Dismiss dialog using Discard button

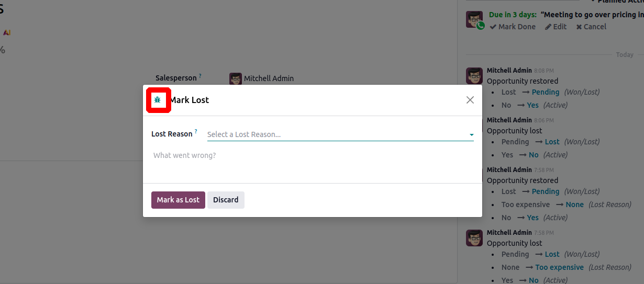pyautogui.click(x=226, y=200)
